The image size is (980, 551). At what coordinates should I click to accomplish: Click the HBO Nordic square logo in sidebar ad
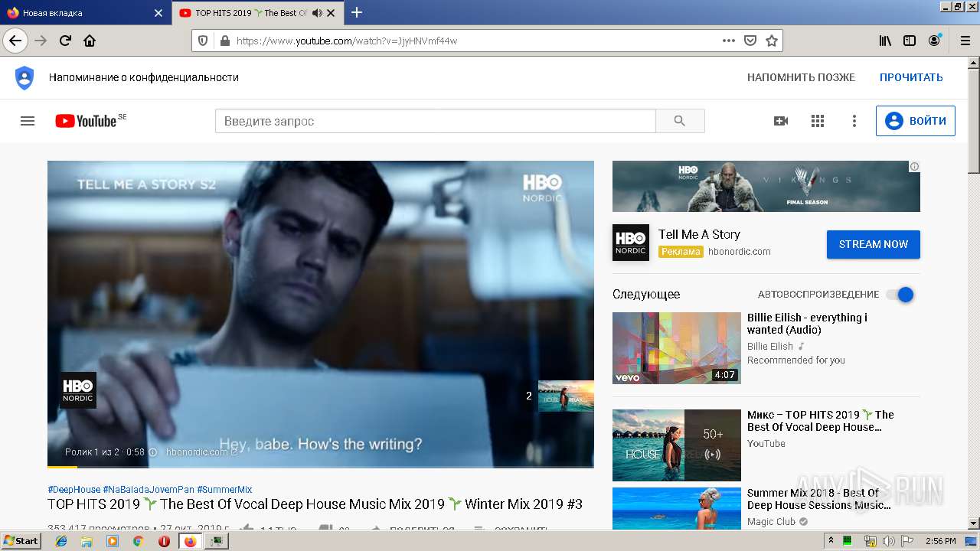(631, 243)
